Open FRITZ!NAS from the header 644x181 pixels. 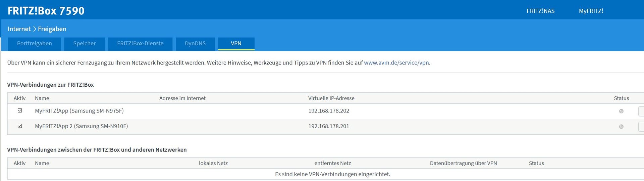click(541, 11)
